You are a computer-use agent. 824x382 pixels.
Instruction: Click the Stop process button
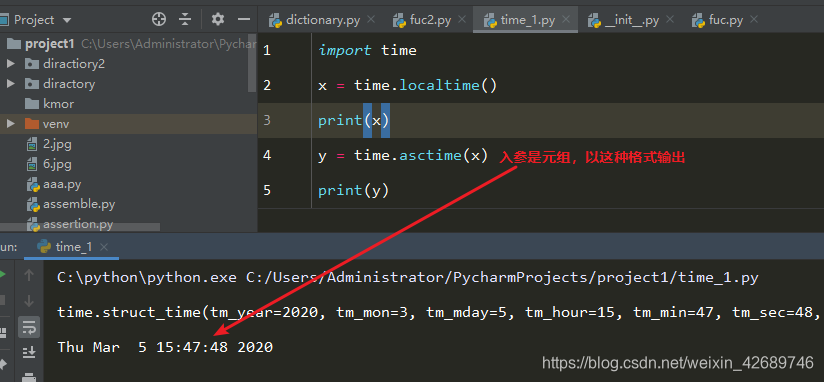(x=3, y=301)
